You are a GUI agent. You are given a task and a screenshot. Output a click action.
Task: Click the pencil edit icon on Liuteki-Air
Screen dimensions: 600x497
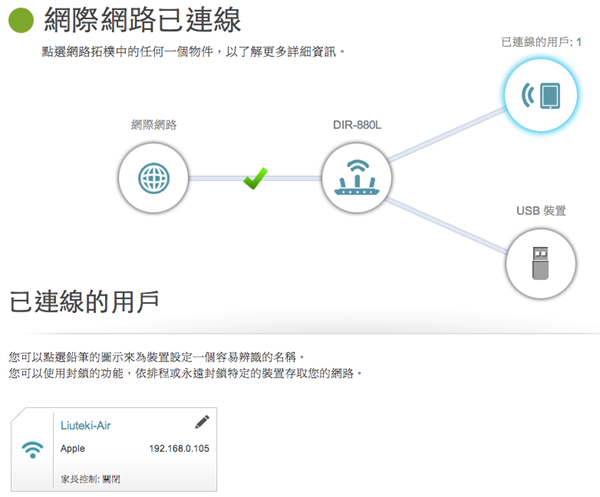coord(202,422)
